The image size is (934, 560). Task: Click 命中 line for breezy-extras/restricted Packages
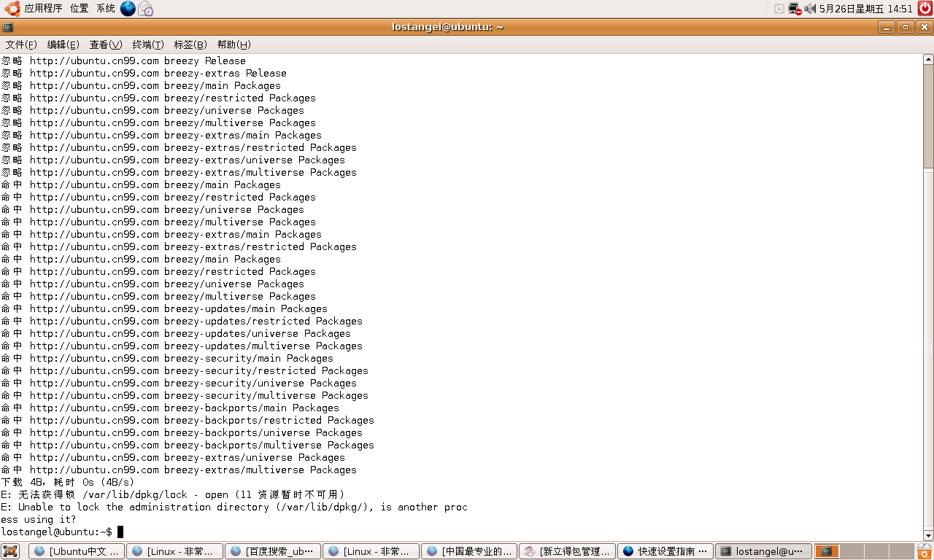[179, 246]
